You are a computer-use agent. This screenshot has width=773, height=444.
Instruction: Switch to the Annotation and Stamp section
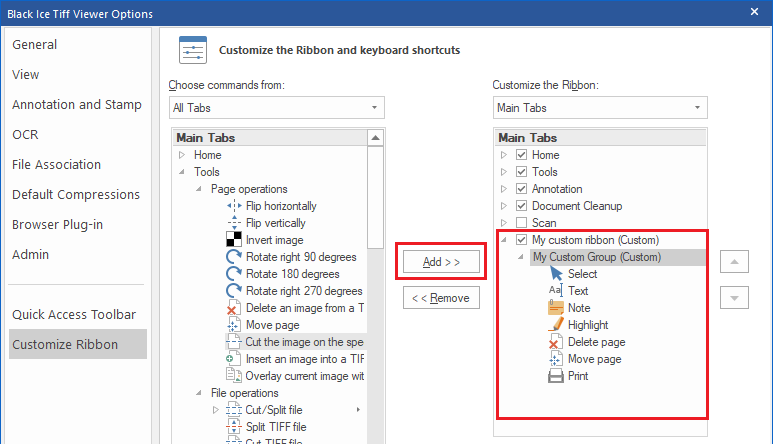(x=77, y=104)
